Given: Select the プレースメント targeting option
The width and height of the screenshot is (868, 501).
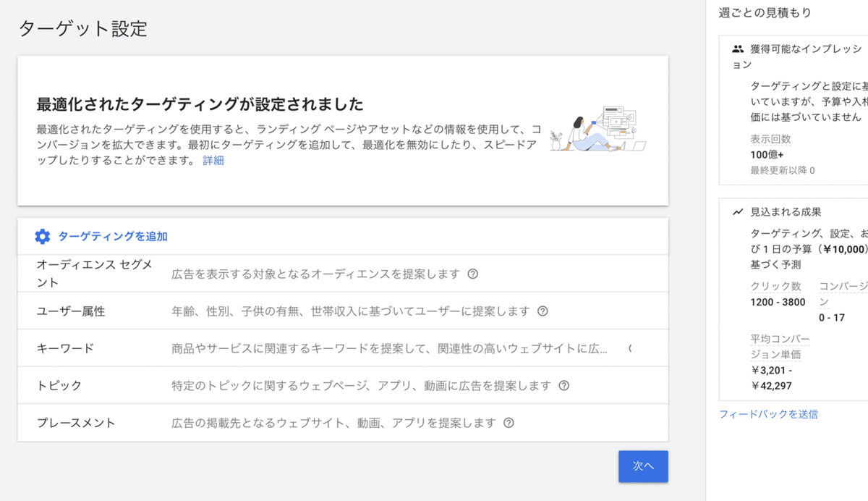Looking at the screenshot, I should [76, 423].
